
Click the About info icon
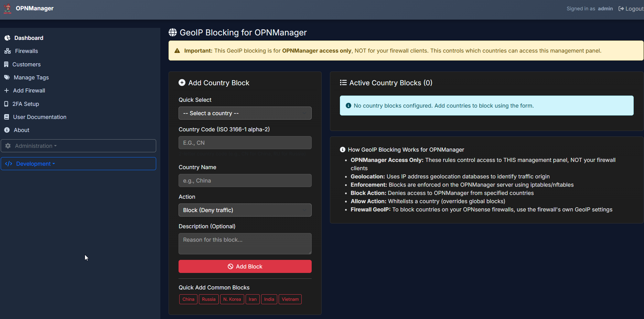[7, 130]
